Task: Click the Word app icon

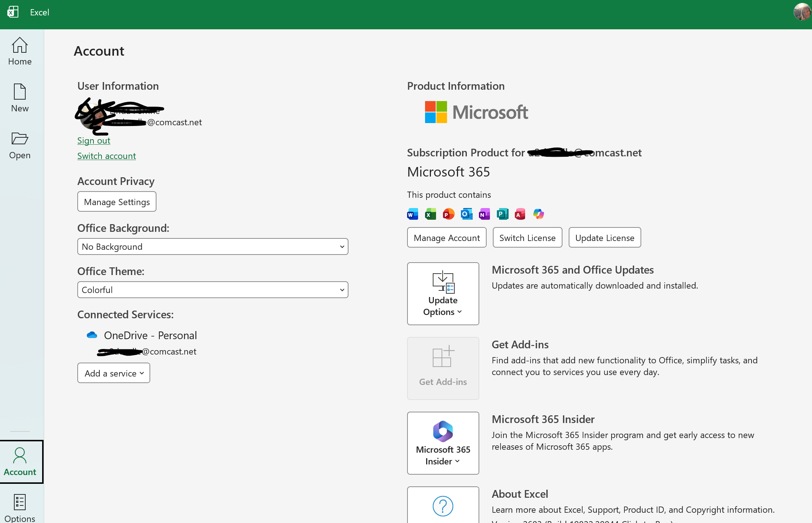Action: pyautogui.click(x=413, y=214)
